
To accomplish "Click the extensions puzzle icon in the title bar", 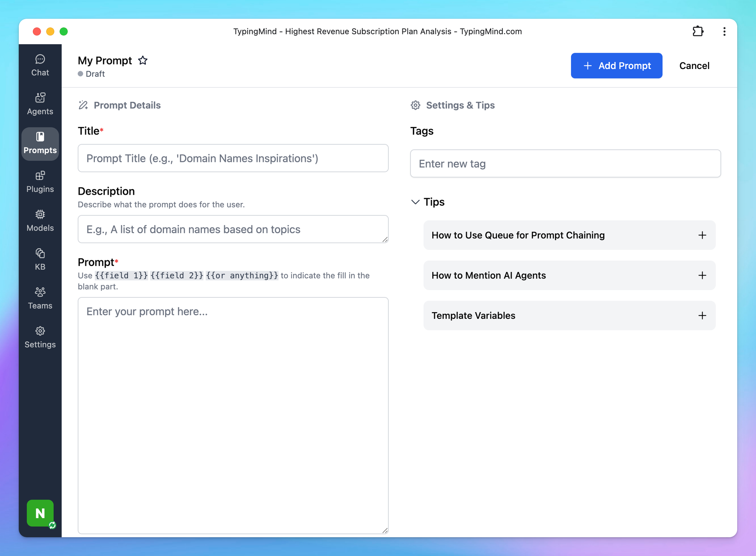I will pyautogui.click(x=698, y=31).
